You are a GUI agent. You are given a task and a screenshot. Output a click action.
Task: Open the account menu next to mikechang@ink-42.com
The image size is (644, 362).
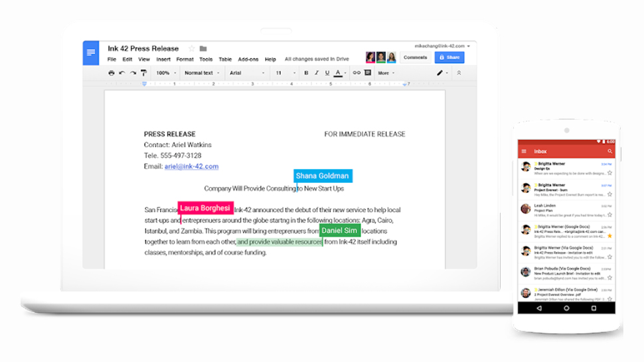coord(468,46)
